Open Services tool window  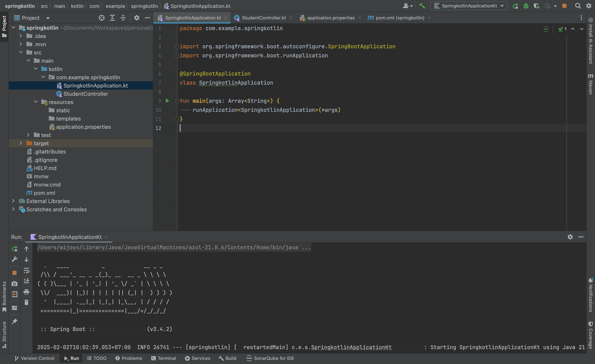pos(197,358)
